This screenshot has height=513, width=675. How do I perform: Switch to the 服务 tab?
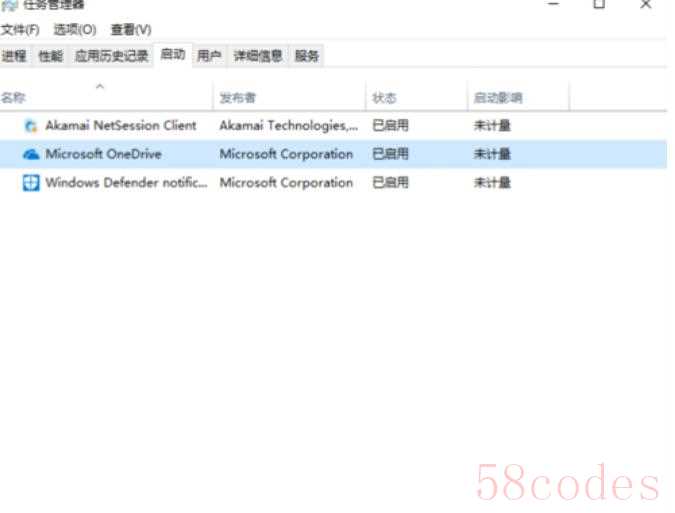(307, 56)
